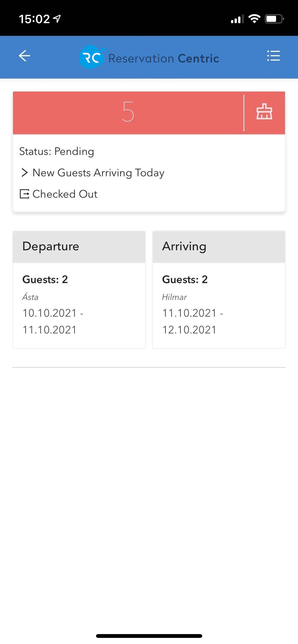Open the list menu icon

274,56
